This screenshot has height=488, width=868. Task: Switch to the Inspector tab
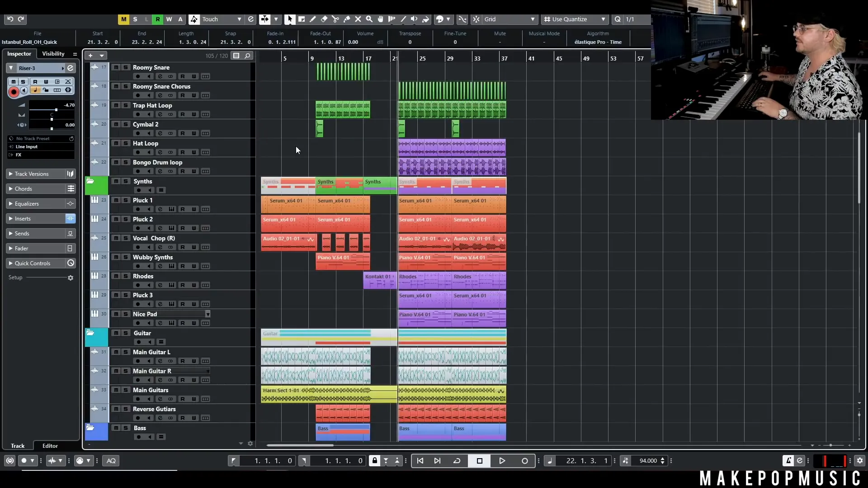[x=19, y=54]
